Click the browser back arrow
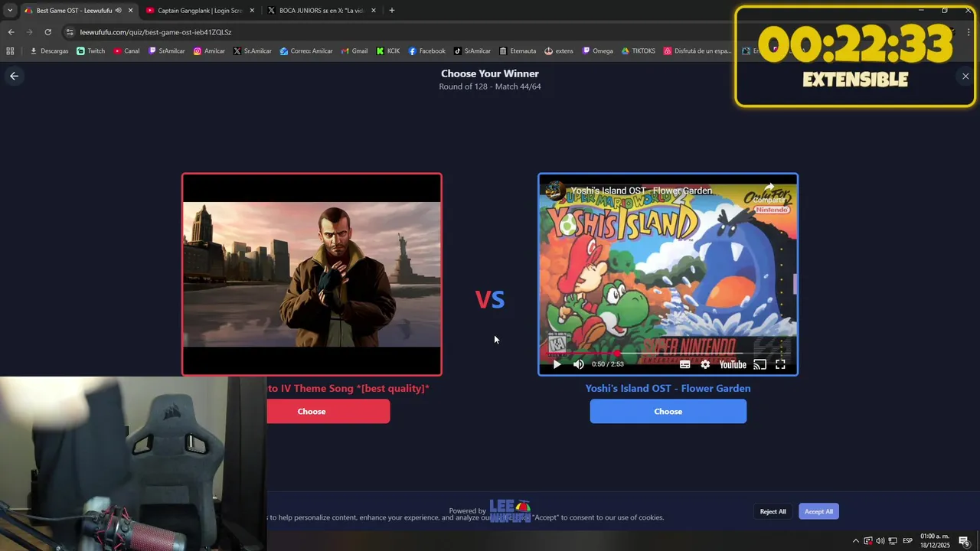Viewport: 980px width, 551px height. click(x=11, y=32)
